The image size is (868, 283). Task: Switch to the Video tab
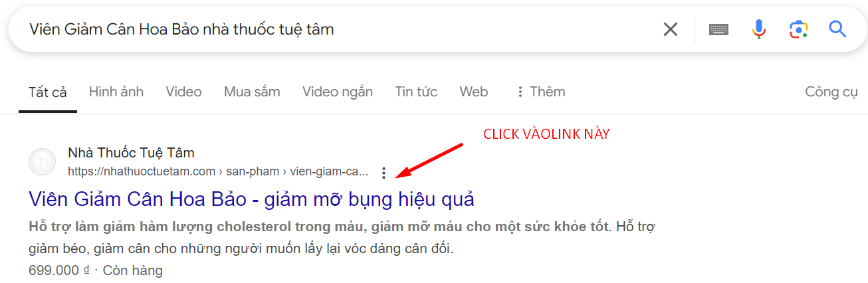tap(183, 92)
